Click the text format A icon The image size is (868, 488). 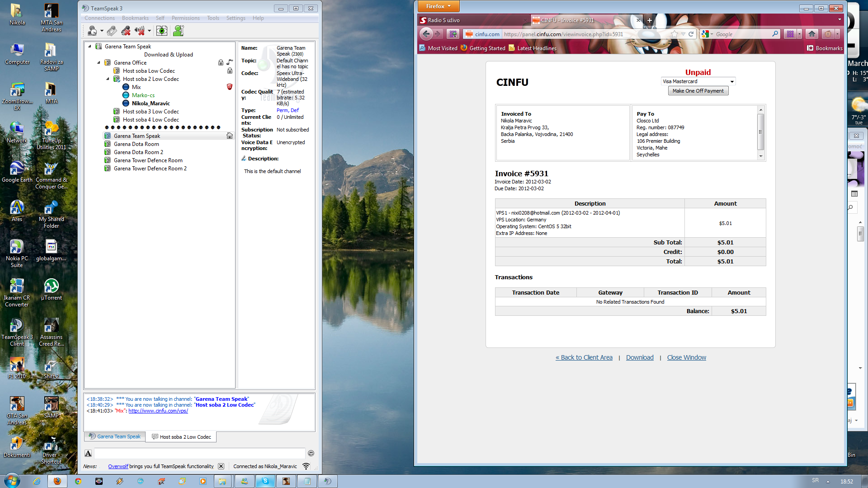pos(88,453)
